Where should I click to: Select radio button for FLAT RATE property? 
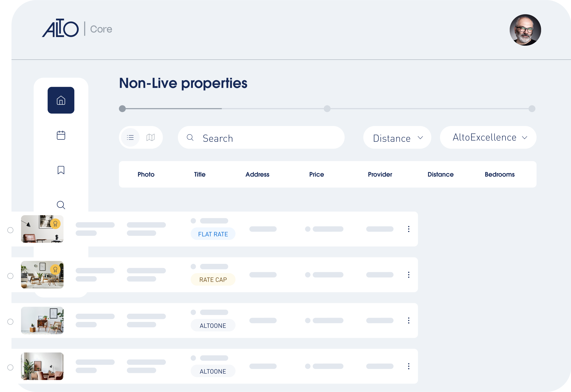pyautogui.click(x=10, y=230)
